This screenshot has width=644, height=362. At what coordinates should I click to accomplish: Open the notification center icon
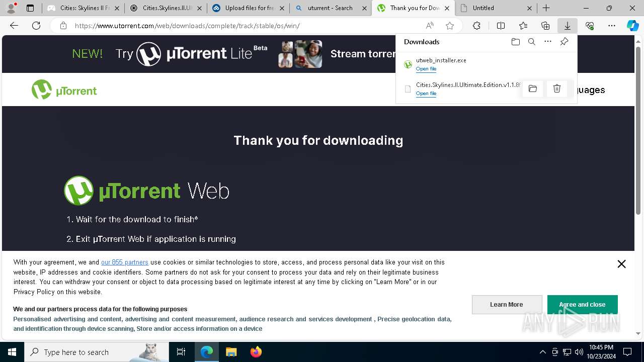pos(628,352)
